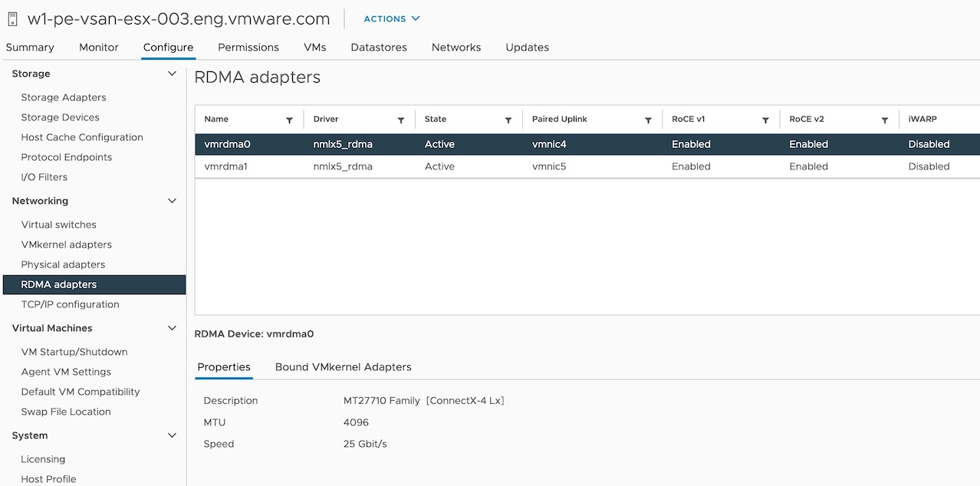Click the host icon next to the hostname
This screenshot has width=980, height=486.
tap(12, 18)
